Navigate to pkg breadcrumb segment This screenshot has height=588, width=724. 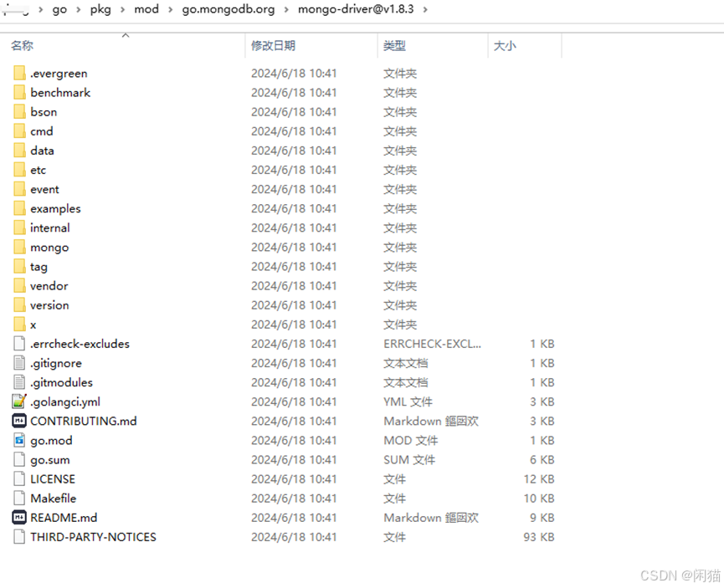tap(100, 10)
